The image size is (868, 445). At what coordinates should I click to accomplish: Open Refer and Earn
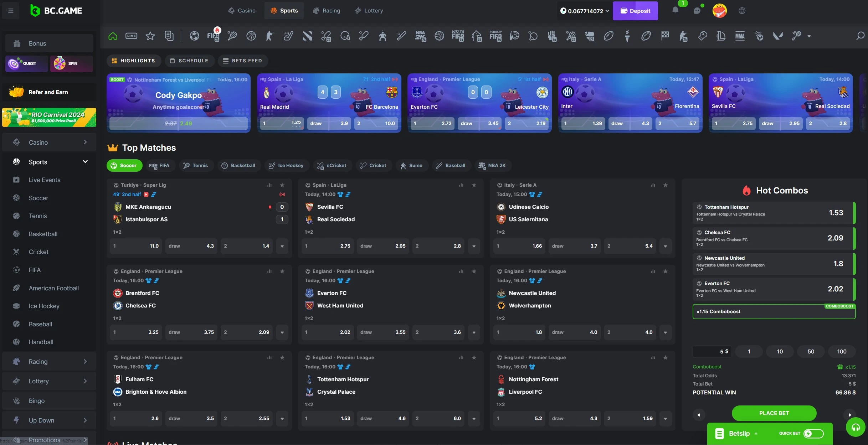pos(49,92)
